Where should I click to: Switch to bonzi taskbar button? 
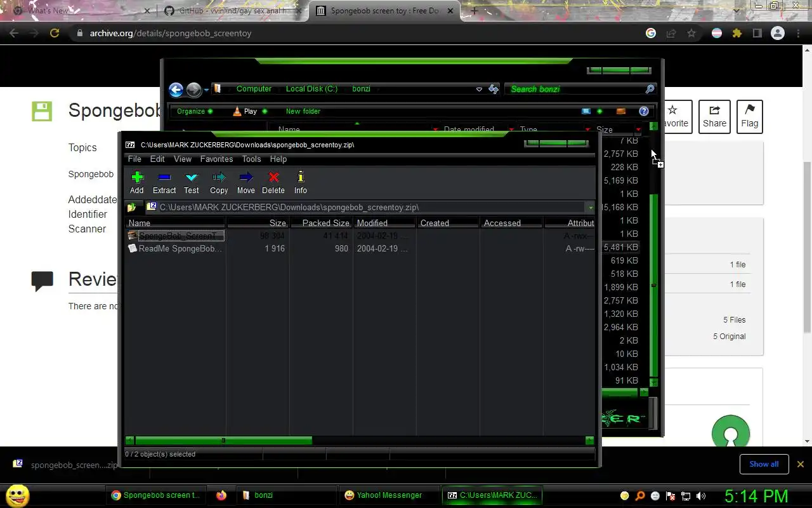click(x=285, y=495)
